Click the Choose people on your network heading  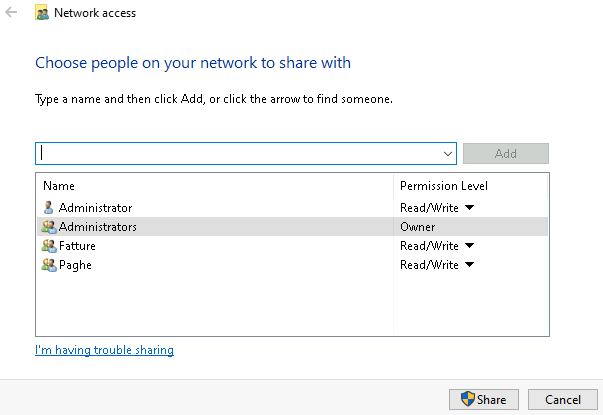(193, 63)
